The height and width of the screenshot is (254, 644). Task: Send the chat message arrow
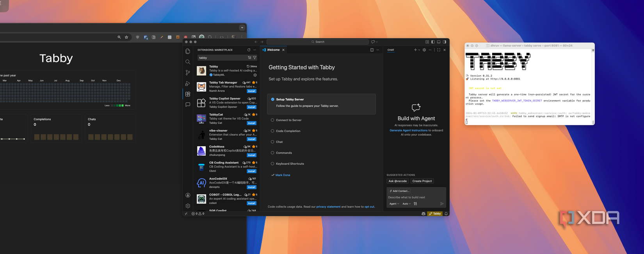pyautogui.click(x=442, y=204)
